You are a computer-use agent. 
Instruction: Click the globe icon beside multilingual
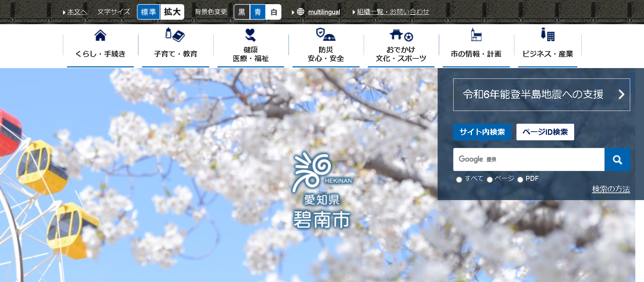(301, 12)
